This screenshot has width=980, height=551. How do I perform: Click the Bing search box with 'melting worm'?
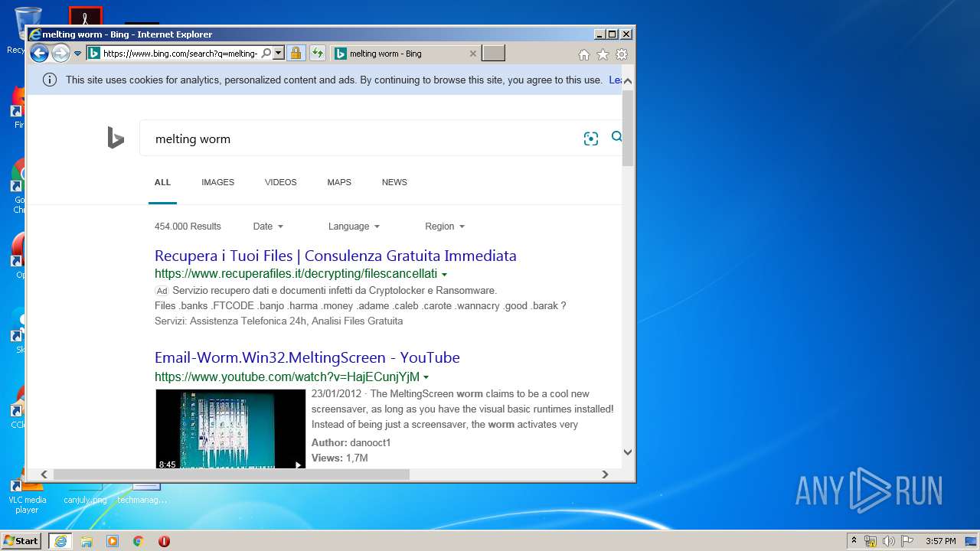point(360,139)
